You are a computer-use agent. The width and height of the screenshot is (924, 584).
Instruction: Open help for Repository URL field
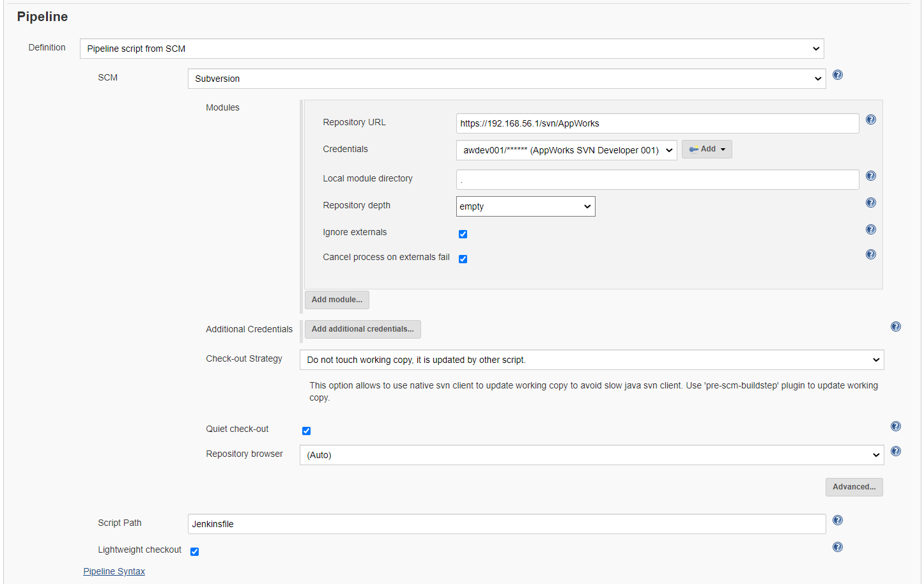coord(870,120)
